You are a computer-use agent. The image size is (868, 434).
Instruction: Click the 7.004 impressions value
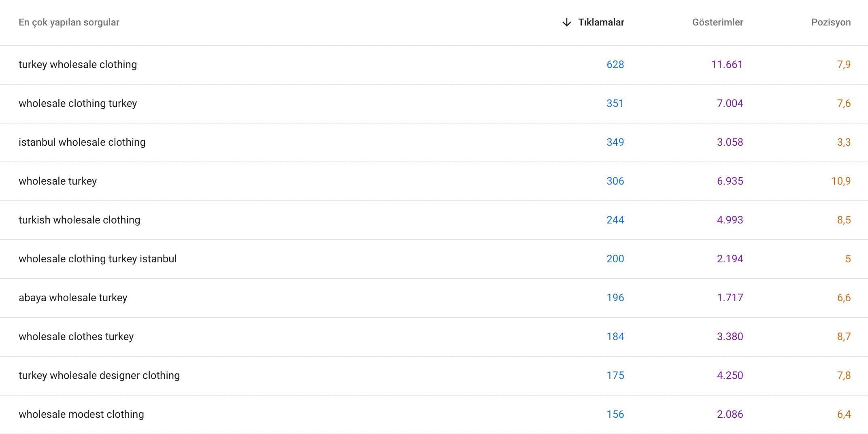click(730, 103)
